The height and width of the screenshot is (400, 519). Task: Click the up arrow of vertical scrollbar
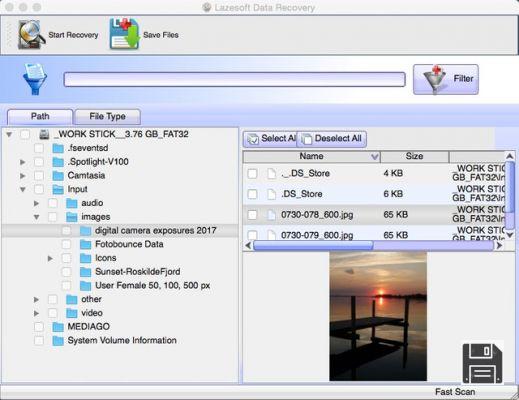(x=510, y=156)
